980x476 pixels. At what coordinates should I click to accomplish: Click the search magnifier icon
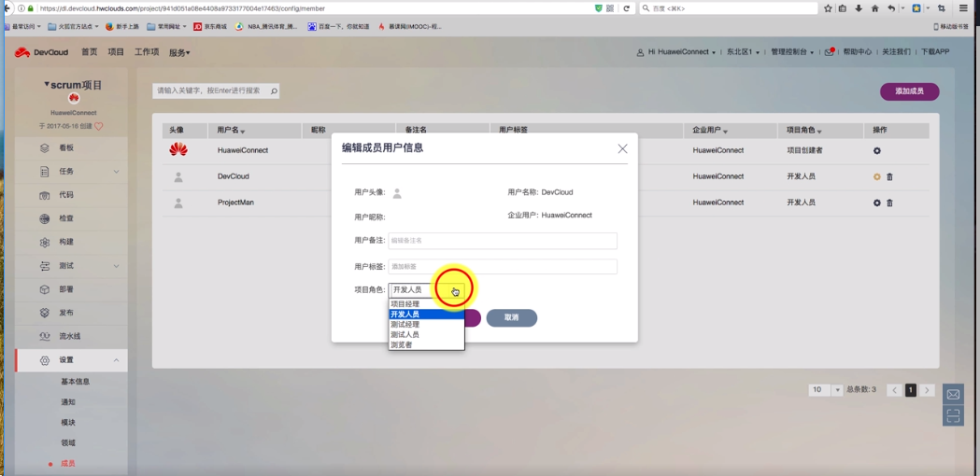tap(273, 91)
